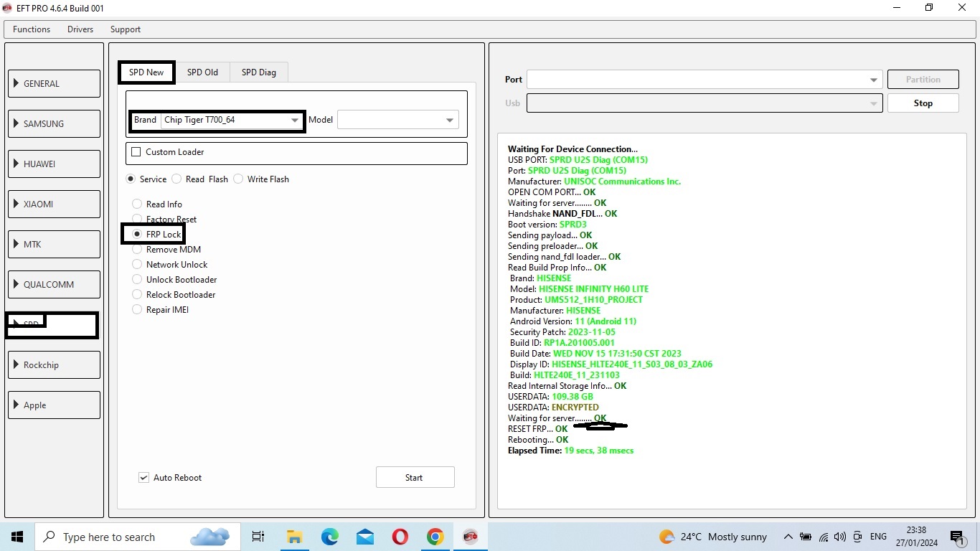This screenshot has height=551, width=980.
Task: Click log line 'RESET FRP... OK'
Action: [x=537, y=429]
